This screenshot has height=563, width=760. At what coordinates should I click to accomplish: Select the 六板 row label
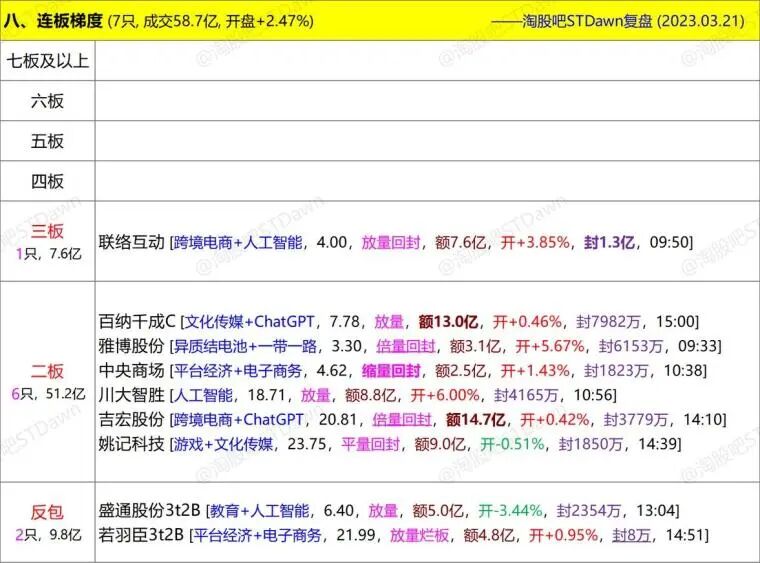point(48,101)
